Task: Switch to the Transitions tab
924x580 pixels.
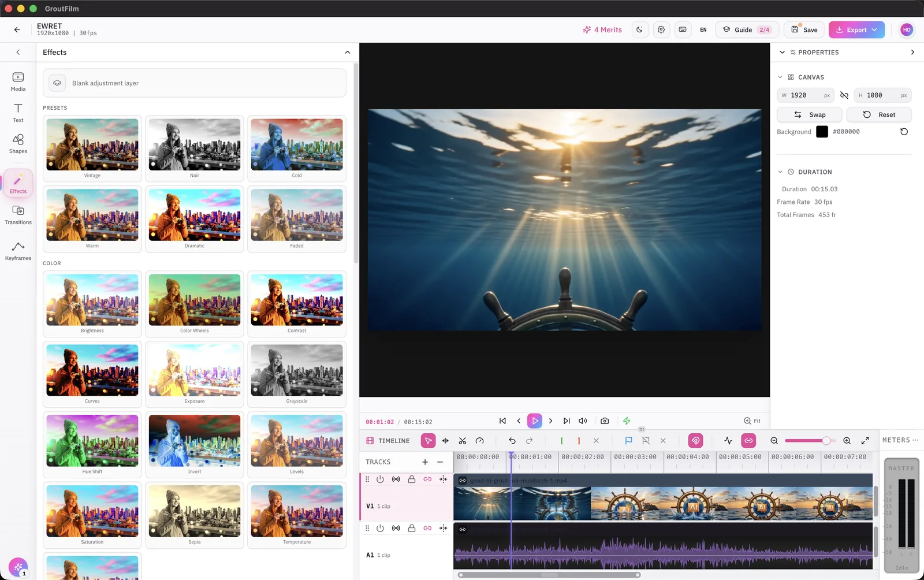Action: coord(18,215)
